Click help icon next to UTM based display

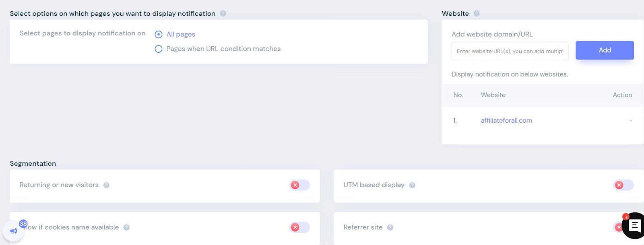pyautogui.click(x=412, y=185)
